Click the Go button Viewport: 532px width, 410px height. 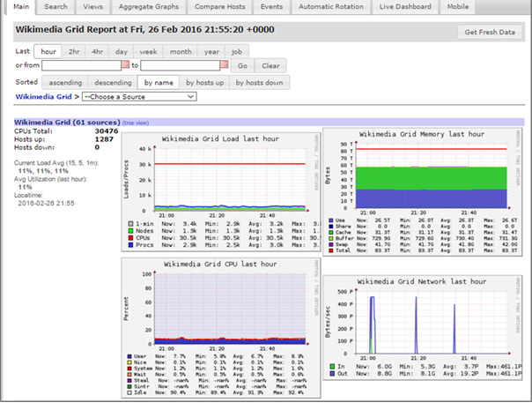242,65
